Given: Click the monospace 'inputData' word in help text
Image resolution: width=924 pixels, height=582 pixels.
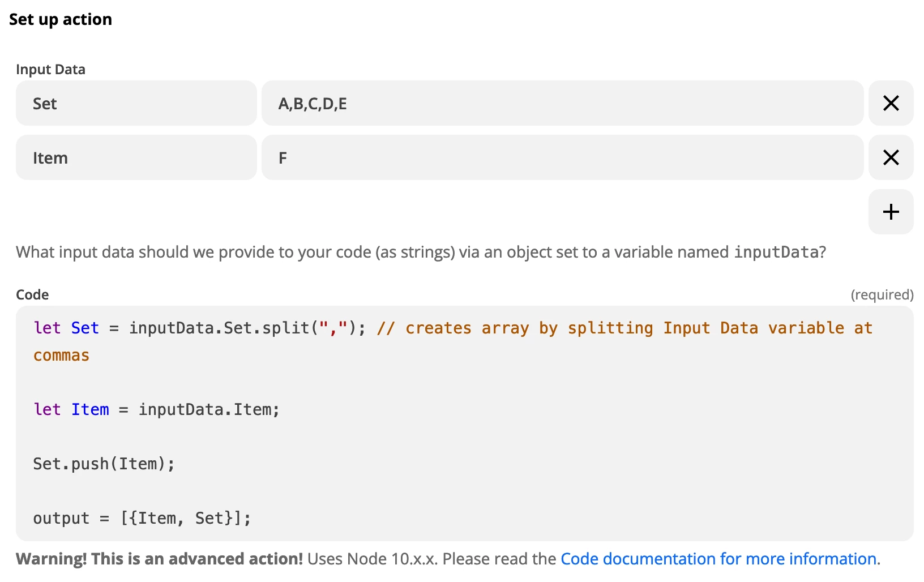Looking at the screenshot, I should coord(776,252).
